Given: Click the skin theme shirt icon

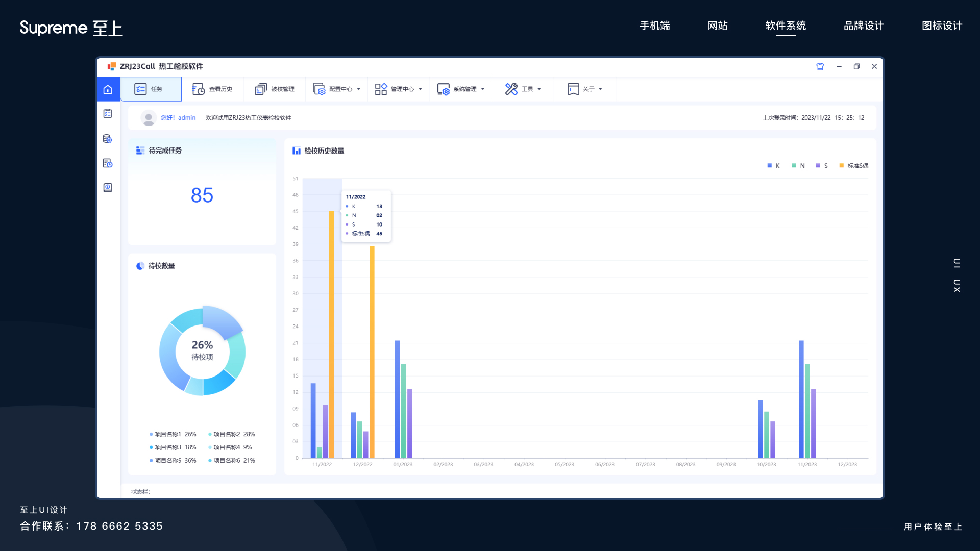Looking at the screenshot, I should (x=820, y=67).
